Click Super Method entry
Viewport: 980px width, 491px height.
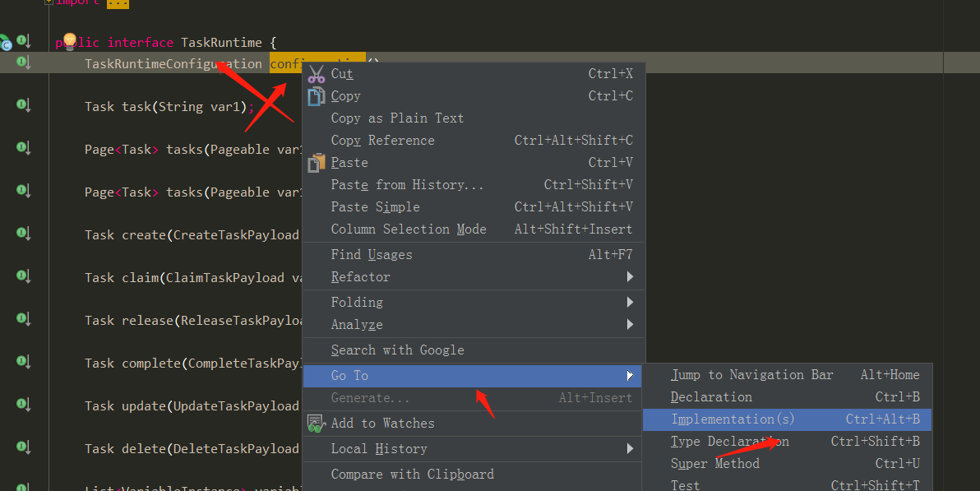714,463
